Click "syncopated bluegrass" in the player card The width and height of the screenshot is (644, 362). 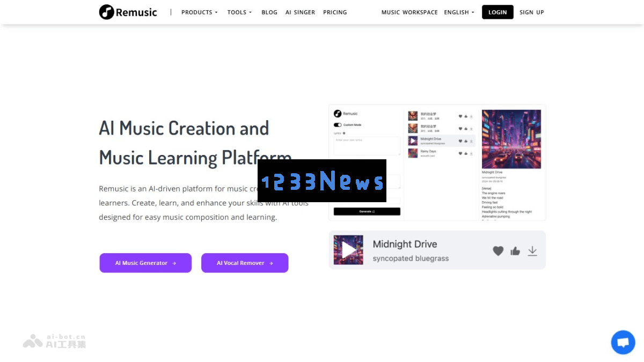coord(411,258)
